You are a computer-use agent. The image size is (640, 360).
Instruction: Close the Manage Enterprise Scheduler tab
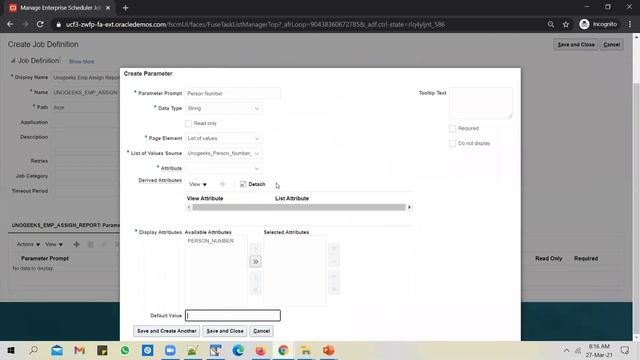(108, 8)
